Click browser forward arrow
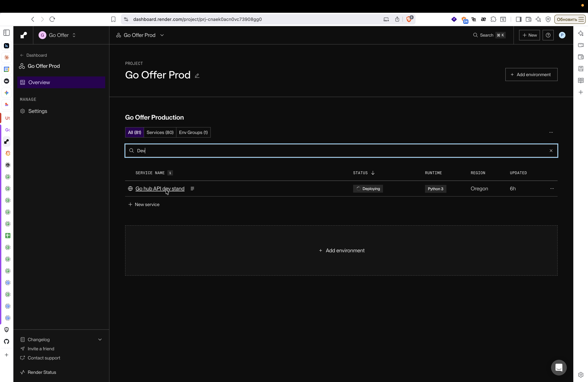 click(x=42, y=19)
